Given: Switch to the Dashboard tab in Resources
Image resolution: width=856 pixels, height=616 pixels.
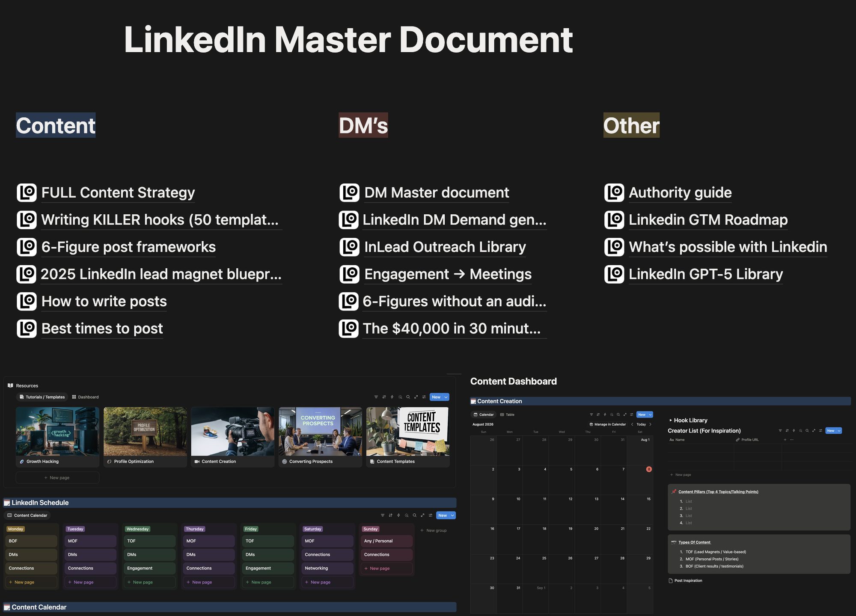Looking at the screenshot, I should 85,397.
